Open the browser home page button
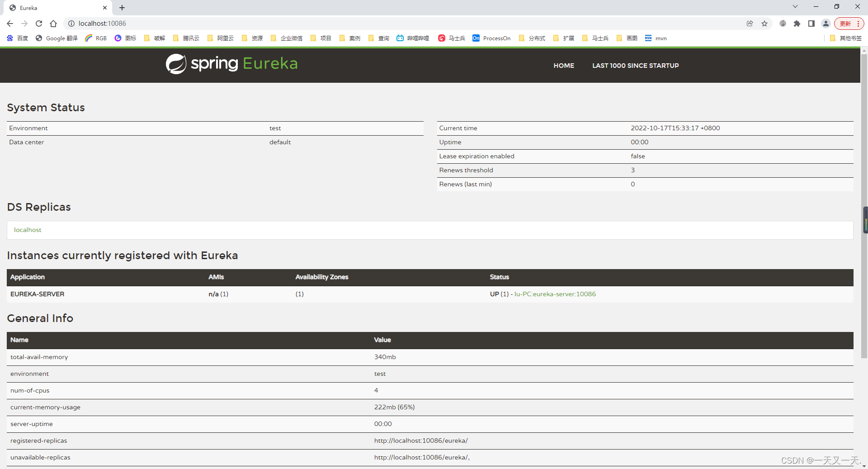 pos(53,24)
